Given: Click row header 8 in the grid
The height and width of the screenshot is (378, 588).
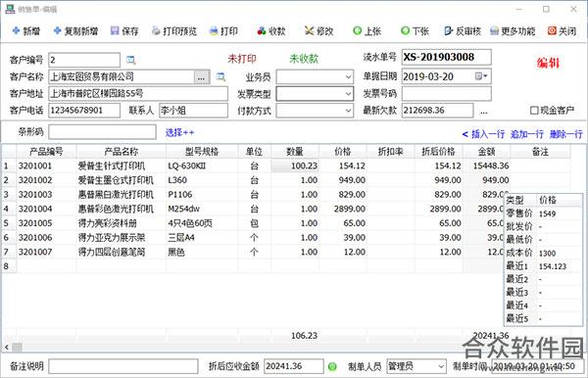Looking at the screenshot, I should [x=8, y=266].
